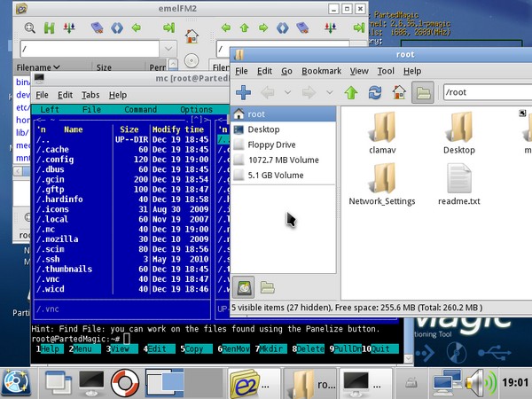The width and height of the screenshot is (532, 399).
Task: Open the Bookmark menu in file manager
Action: [x=320, y=71]
